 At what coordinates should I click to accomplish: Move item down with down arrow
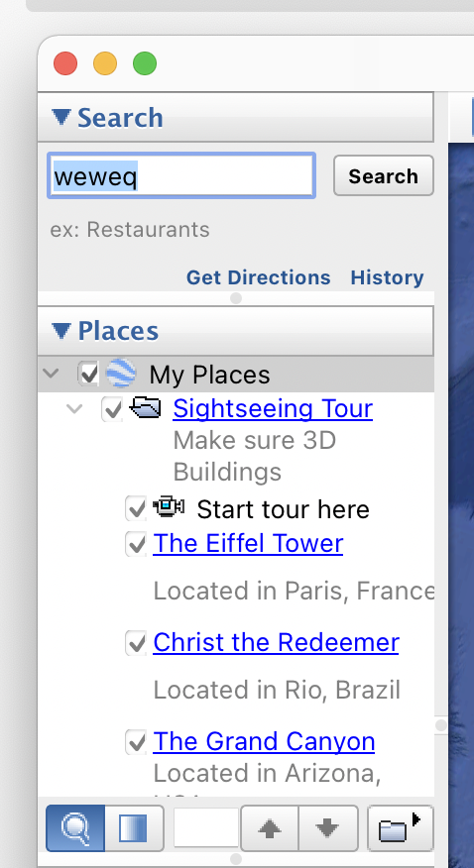point(327,828)
